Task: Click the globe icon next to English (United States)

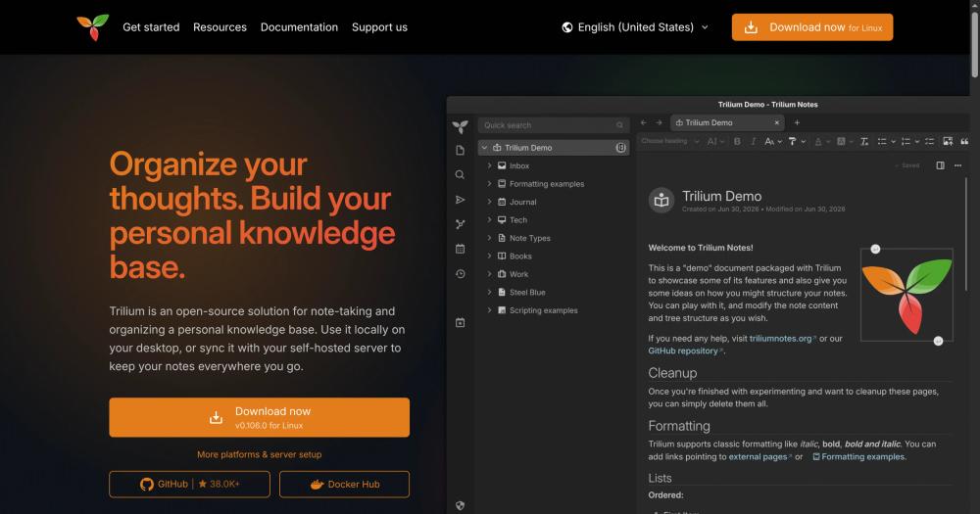Action: [x=566, y=26]
